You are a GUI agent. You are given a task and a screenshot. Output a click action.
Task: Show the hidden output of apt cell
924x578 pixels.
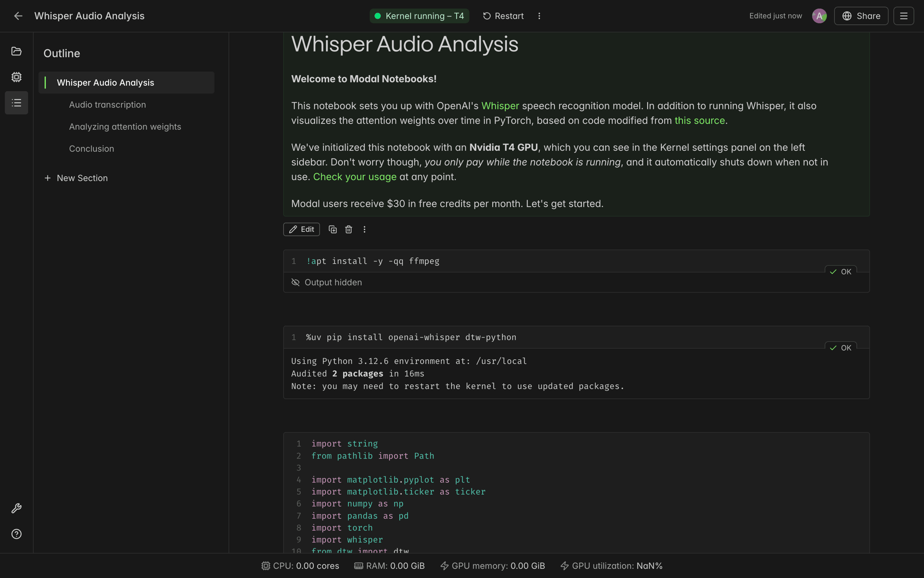tap(327, 282)
